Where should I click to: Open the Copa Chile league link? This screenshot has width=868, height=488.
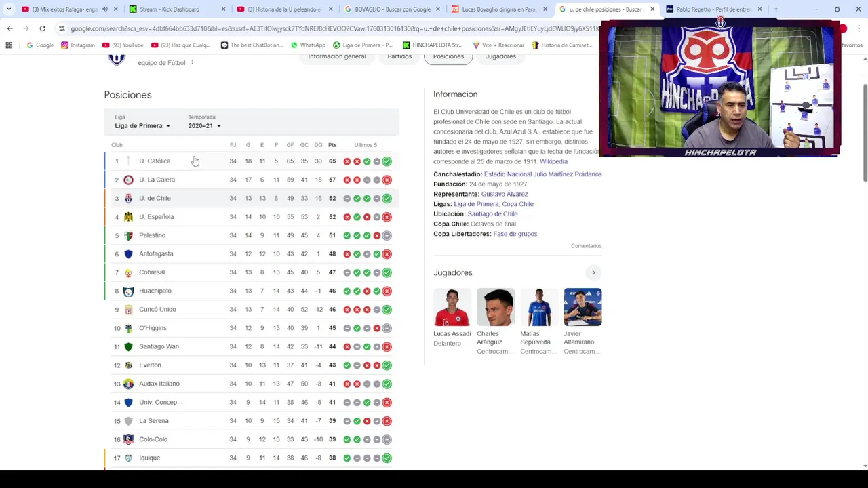(x=518, y=204)
